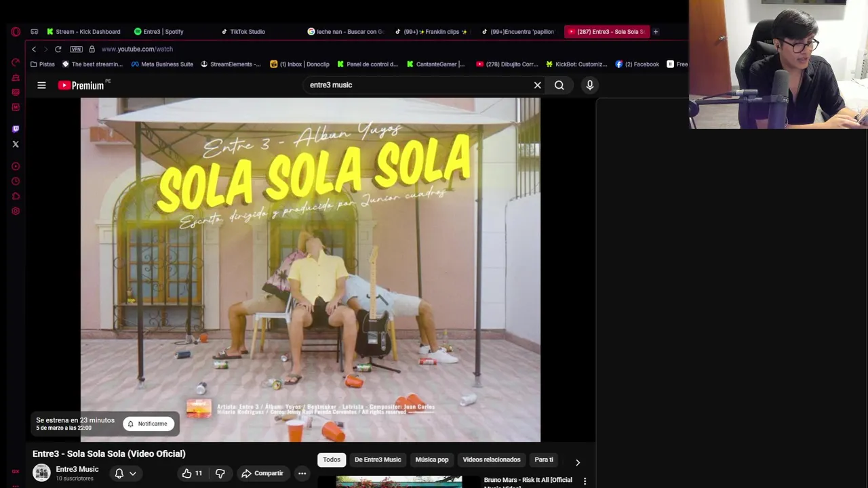Open Opera settings gear in sidebar
Screen dimensions: 868x488
click(x=16, y=211)
